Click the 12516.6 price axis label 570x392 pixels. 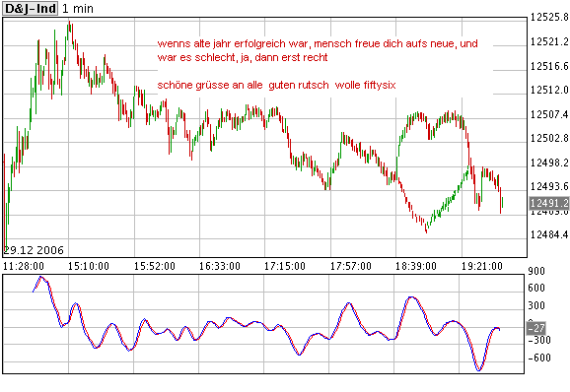(549, 66)
